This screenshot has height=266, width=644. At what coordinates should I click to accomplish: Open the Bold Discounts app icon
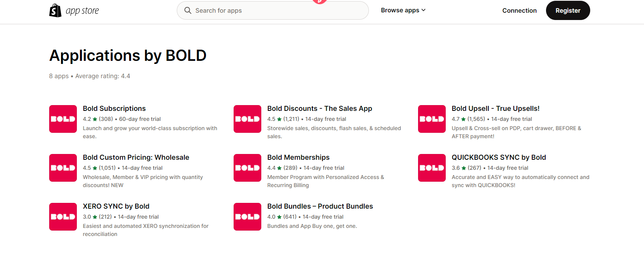tap(247, 119)
